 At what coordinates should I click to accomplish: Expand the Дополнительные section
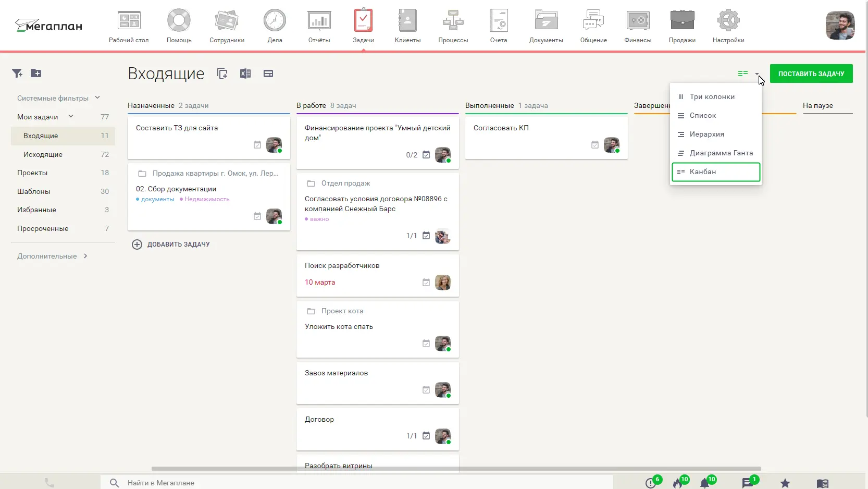pos(85,256)
